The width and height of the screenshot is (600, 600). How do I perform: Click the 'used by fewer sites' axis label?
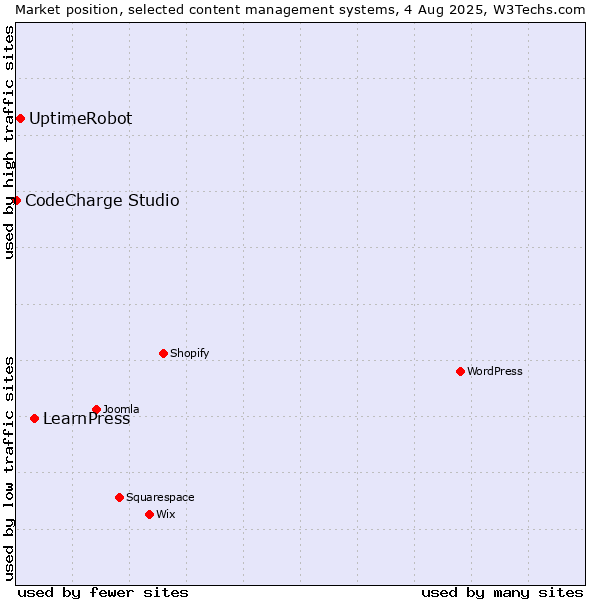tap(103, 593)
